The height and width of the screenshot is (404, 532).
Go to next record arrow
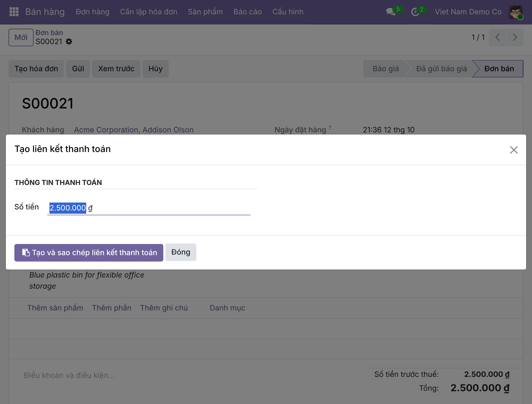tap(515, 37)
